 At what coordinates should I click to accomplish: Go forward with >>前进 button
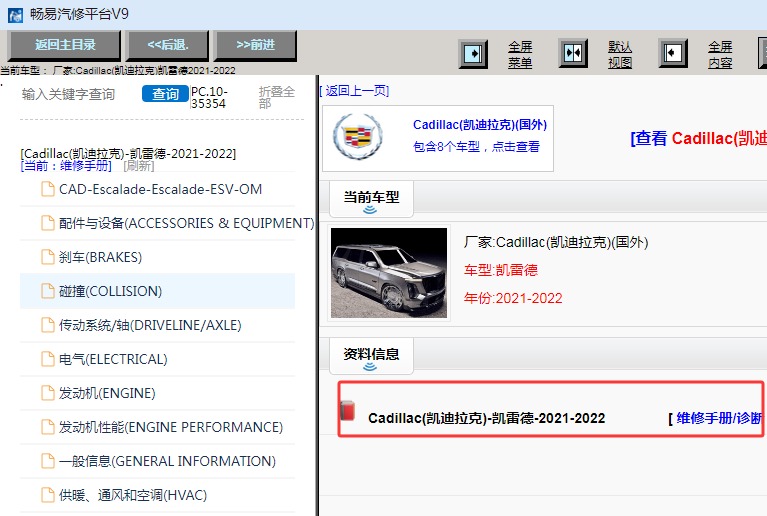(x=255, y=45)
